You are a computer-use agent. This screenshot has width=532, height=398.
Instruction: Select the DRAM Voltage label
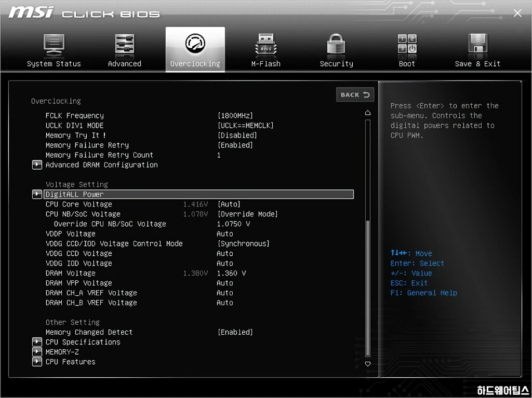(x=71, y=273)
